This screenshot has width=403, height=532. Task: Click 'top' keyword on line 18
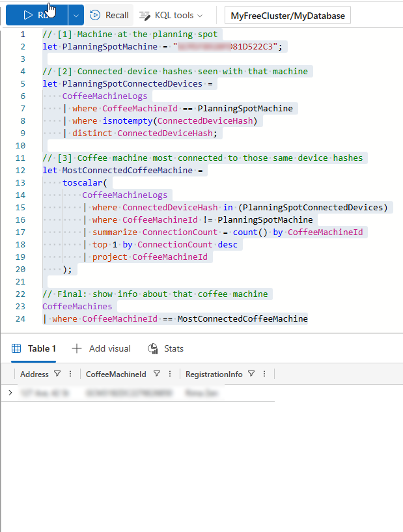coord(100,244)
